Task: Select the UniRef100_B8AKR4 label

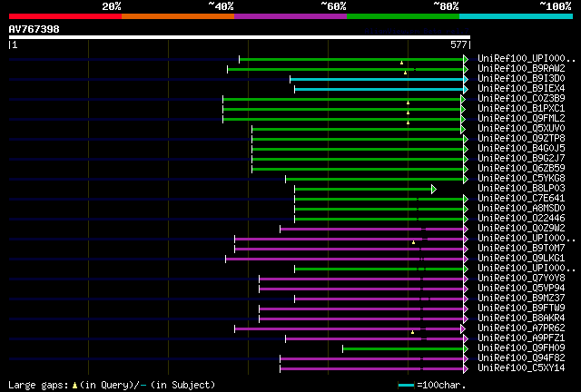Action: click(x=521, y=318)
